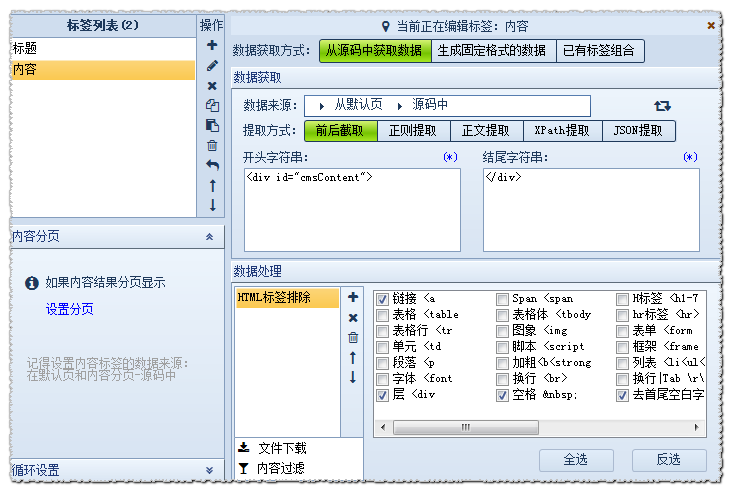Switch to the 生成固定格式的数据 tab
Viewport: 732px width, 492px height.
(x=492, y=51)
